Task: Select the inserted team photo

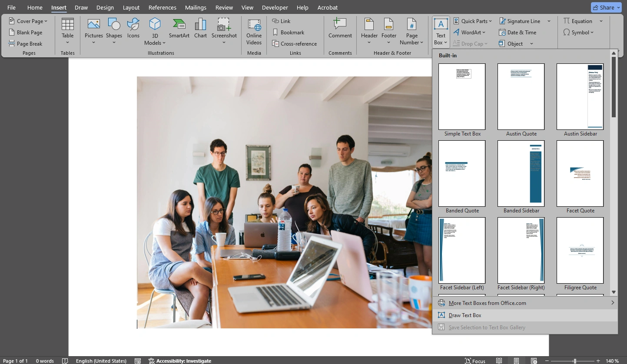Action: [x=285, y=202]
